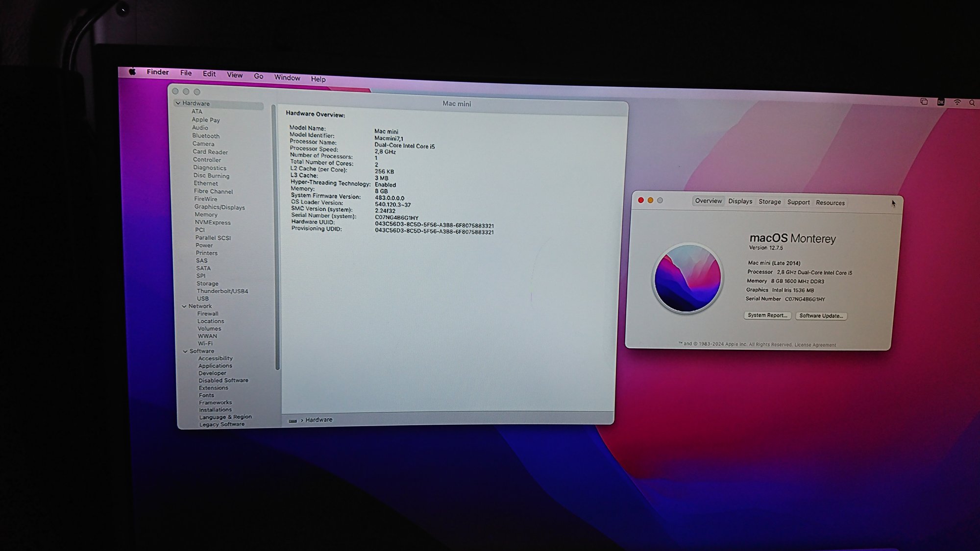
Task: Open the Go menu
Action: tap(258, 76)
